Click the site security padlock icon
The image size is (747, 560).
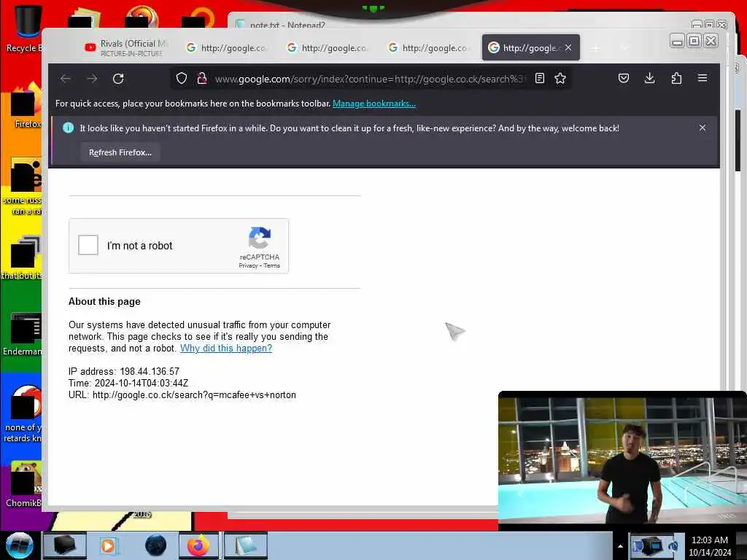201,78
